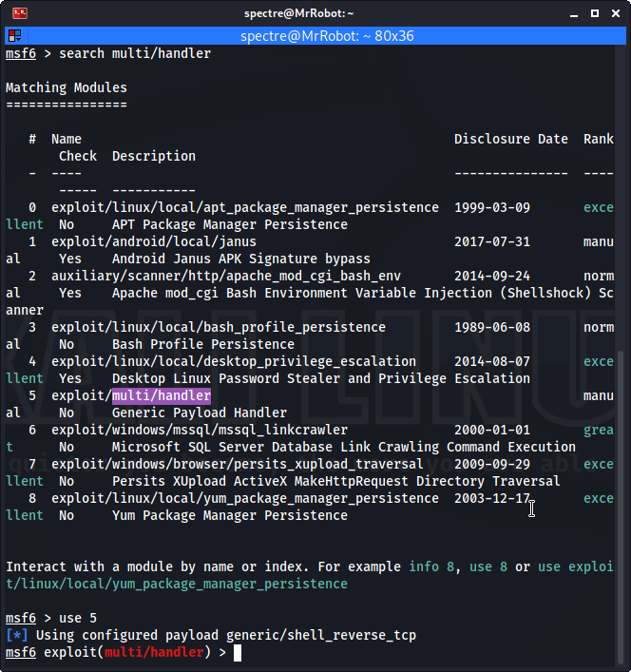The height and width of the screenshot is (672, 631).
Task: Click the date 1989-06-08
Action: pos(492,327)
